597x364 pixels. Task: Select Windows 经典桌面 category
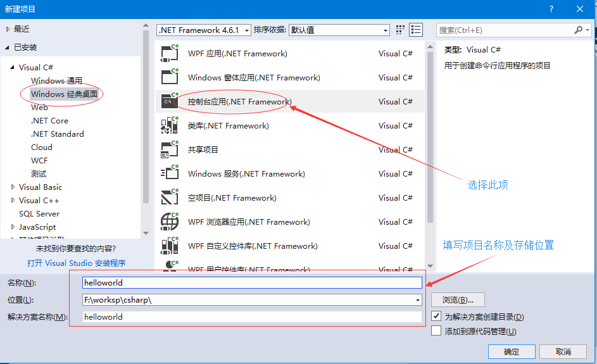pos(64,94)
